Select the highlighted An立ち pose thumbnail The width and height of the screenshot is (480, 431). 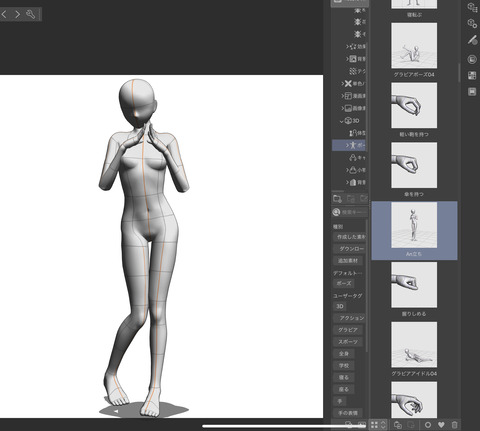414,225
